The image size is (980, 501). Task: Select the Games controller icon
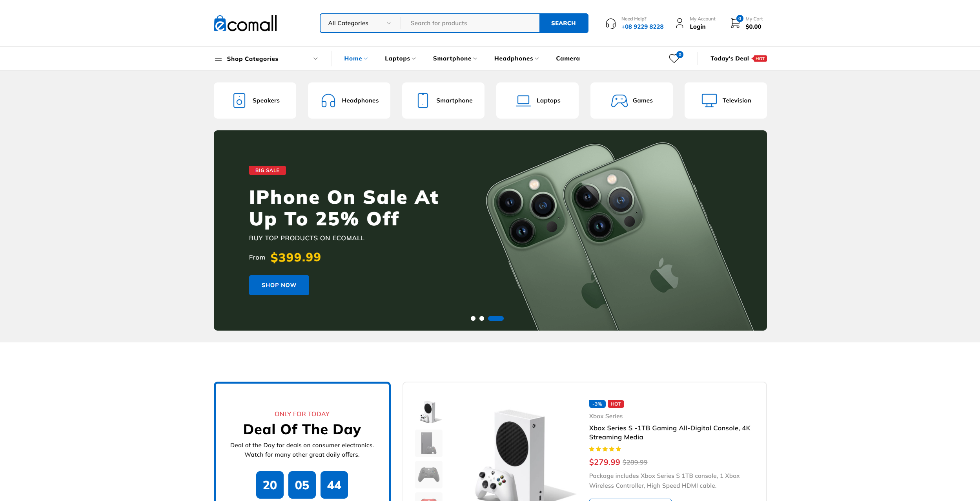click(x=619, y=101)
